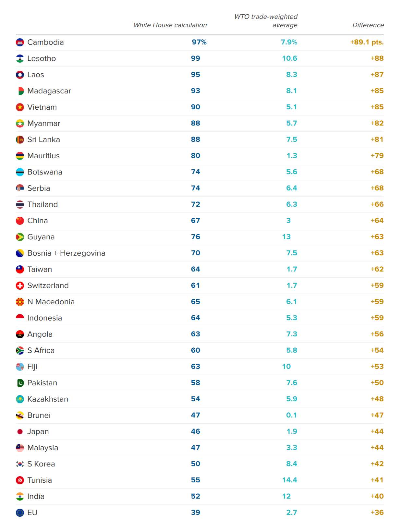Click Guyana's White House value 76

point(195,237)
